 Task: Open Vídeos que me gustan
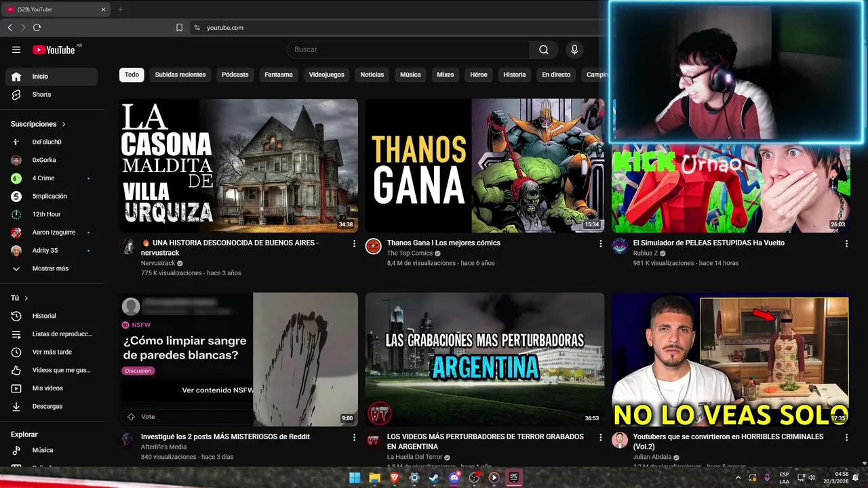(x=52, y=370)
